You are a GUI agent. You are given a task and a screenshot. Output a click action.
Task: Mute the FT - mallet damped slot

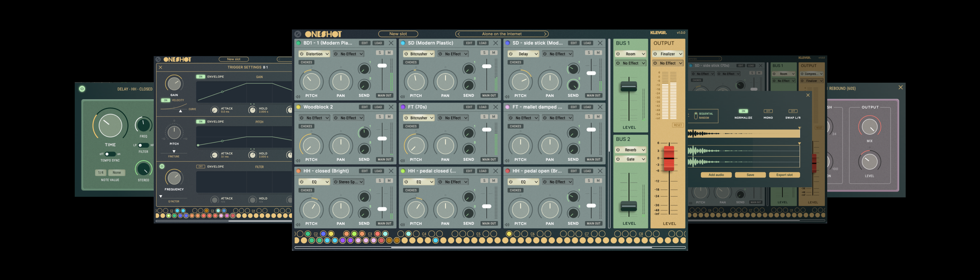coord(598,116)
